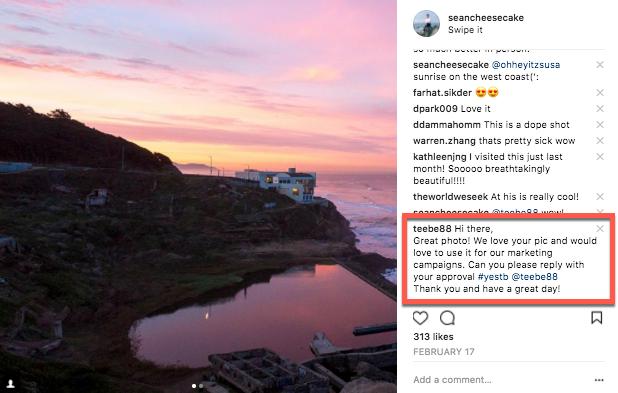Open more options ellipsis next to comment field
Viewport: 618px width, 393px height.
tap(599, 380)
